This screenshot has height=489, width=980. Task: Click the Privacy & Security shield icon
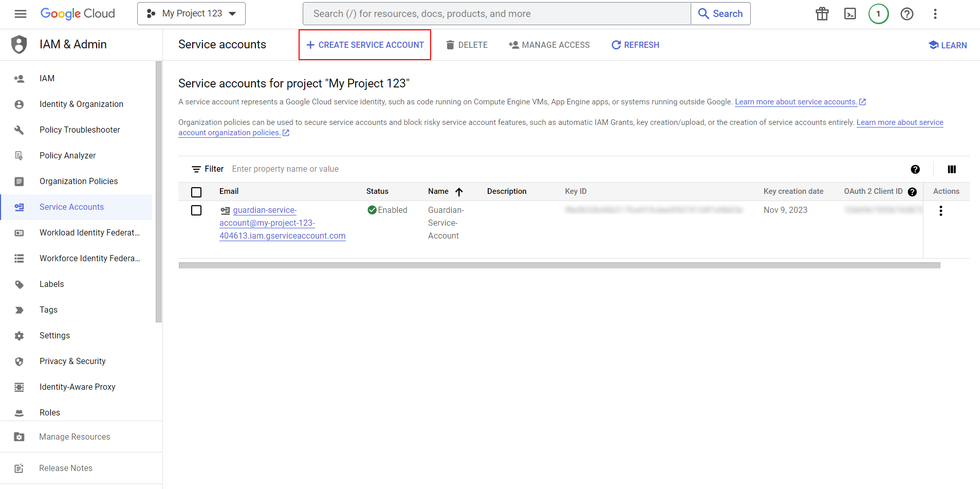(x=19, y=361)
